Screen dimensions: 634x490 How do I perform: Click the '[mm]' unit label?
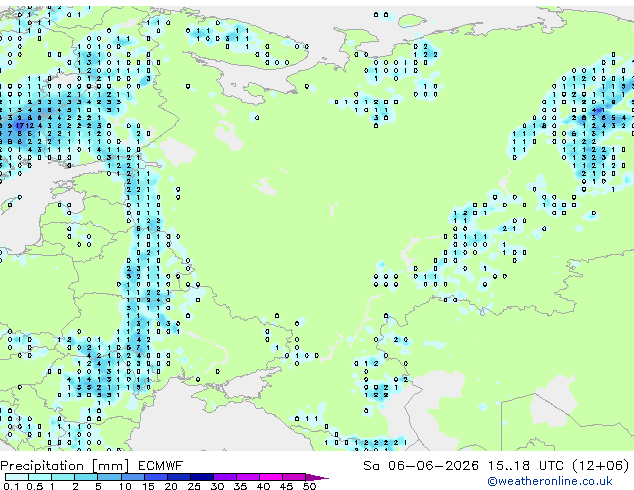[x=110, y=466]
